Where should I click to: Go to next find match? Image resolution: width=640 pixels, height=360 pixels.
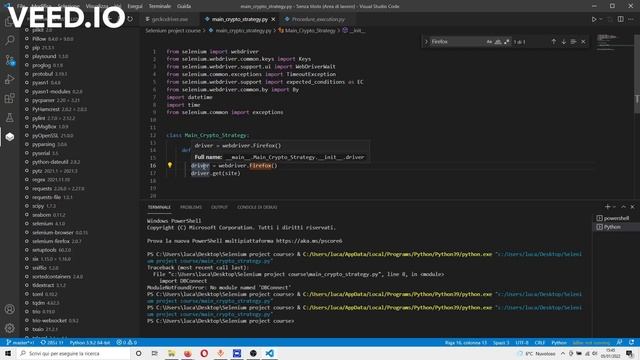click(x=563, y=42)
